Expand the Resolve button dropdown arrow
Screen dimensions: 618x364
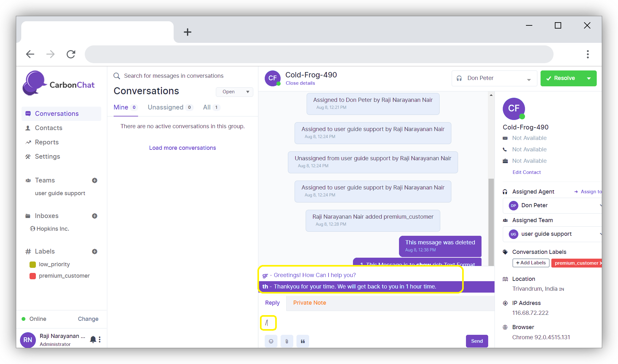point(589,78)
